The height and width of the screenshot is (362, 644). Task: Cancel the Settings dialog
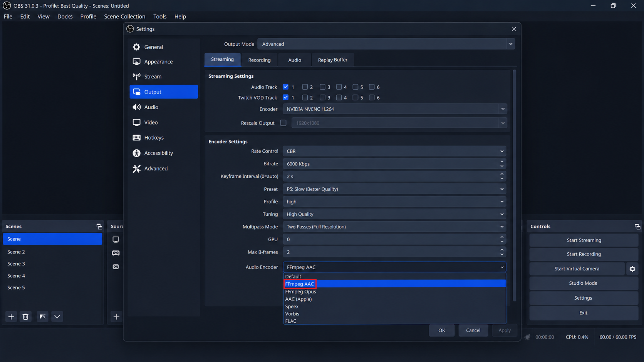(473, 330)
